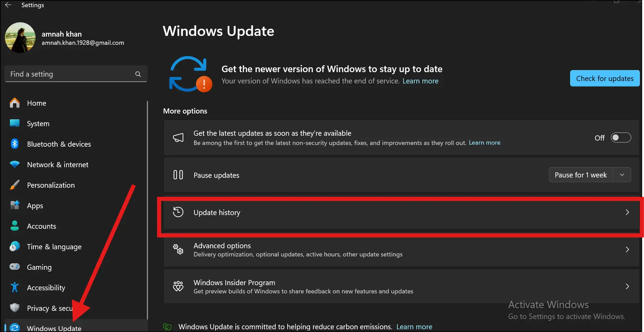Click the Accessibility icon
This screenshot has width=644, height=332.
15,288
